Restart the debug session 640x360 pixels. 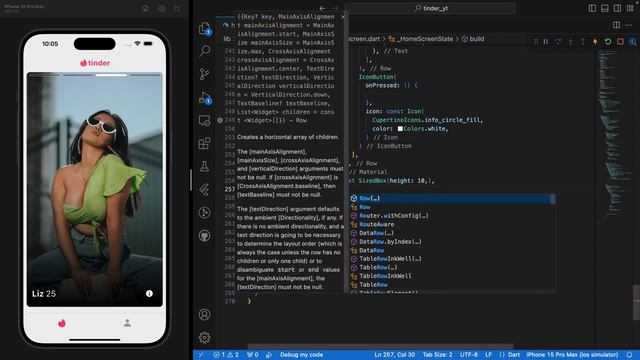(608, 42)
